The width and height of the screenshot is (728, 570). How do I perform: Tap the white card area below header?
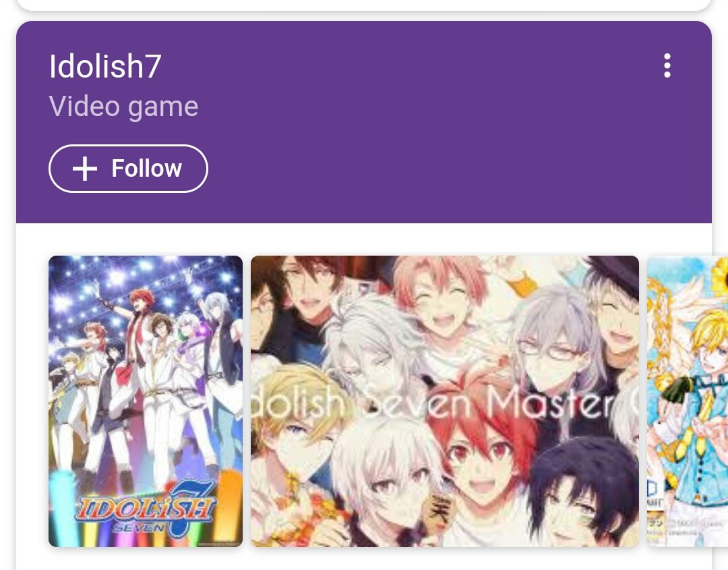click(363, 239)
